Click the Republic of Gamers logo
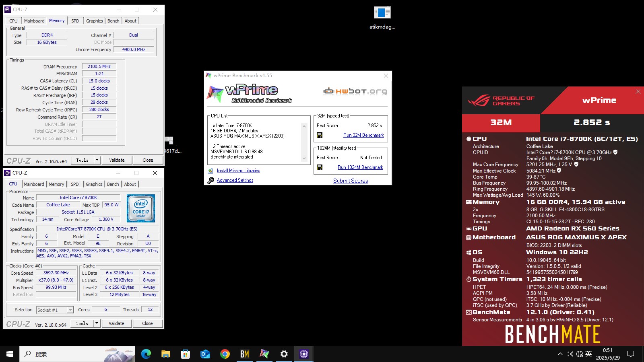644x362 pixels. 501,101
